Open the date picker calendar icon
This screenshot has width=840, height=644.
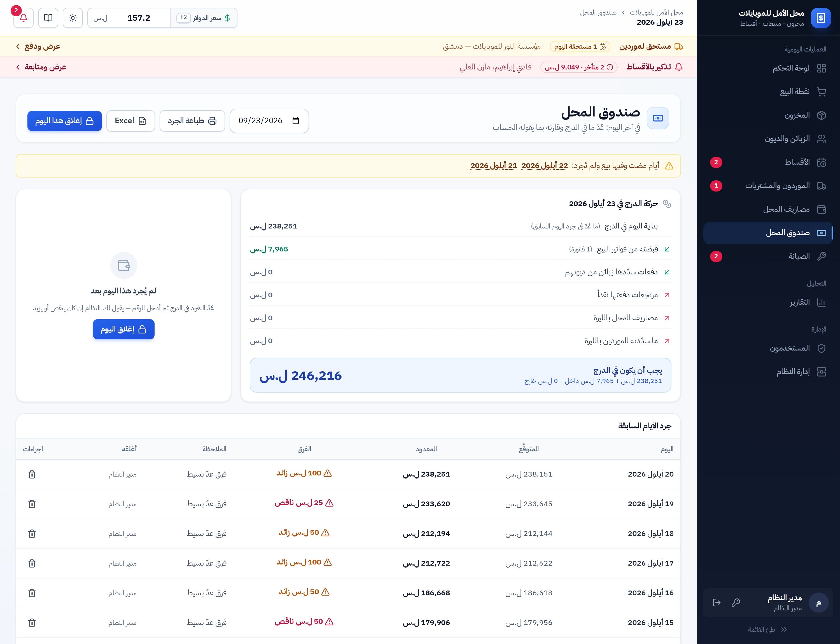[296, 121]
